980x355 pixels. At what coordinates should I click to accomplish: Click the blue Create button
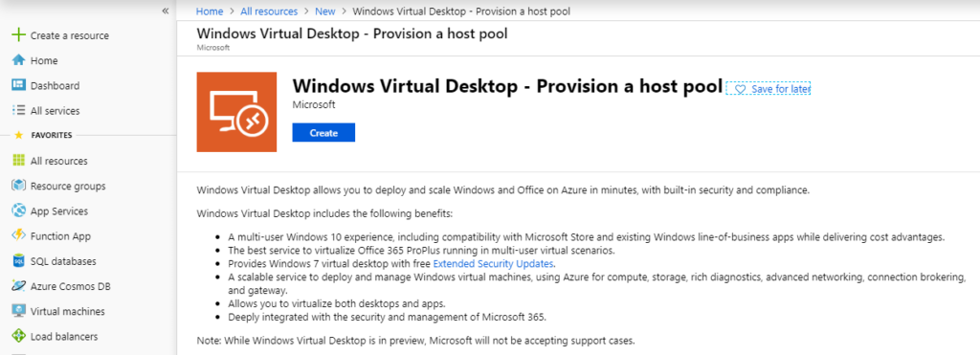tap(323, 133)
